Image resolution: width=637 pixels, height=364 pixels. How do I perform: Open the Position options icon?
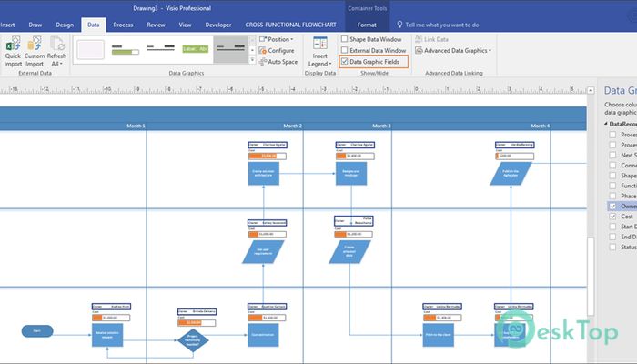(263, 39)
